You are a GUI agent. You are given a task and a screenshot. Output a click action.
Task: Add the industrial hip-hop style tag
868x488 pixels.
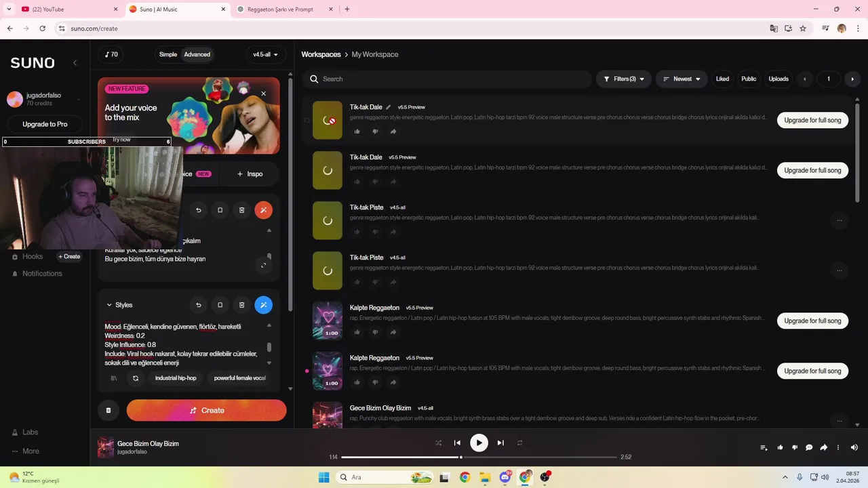click(x=176, y=378)
